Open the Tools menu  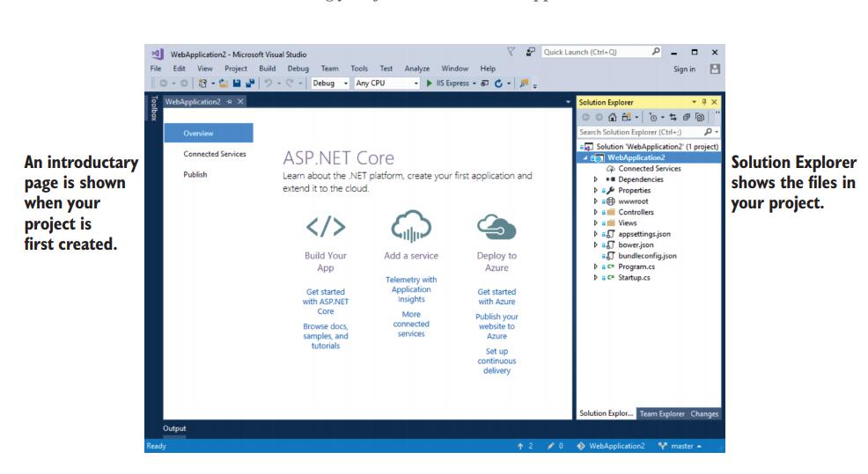pos(358,69)
